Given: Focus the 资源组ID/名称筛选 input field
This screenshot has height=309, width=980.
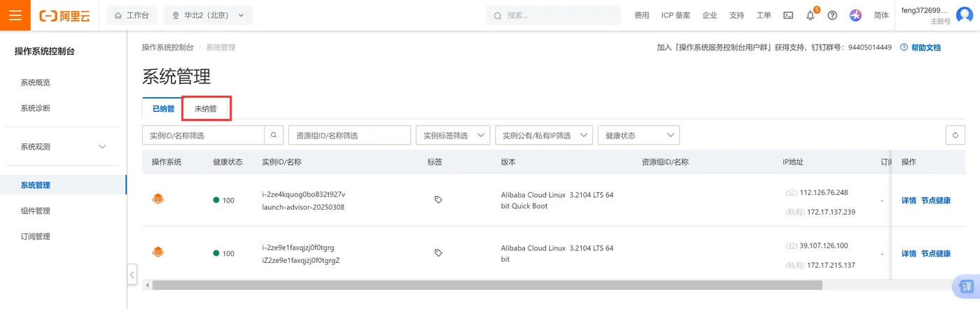Looking at the screenshot, I should tap(349, 135).
